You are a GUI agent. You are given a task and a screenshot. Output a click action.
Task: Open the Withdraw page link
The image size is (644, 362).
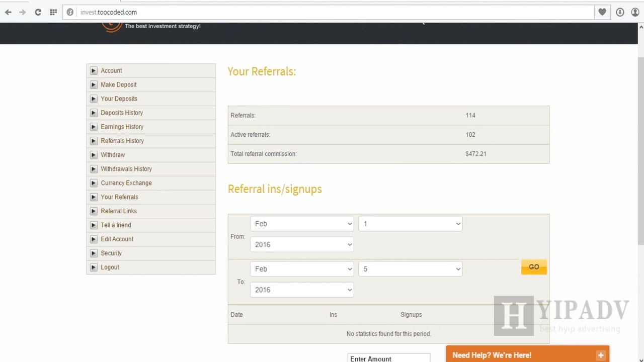coord(113,155)
